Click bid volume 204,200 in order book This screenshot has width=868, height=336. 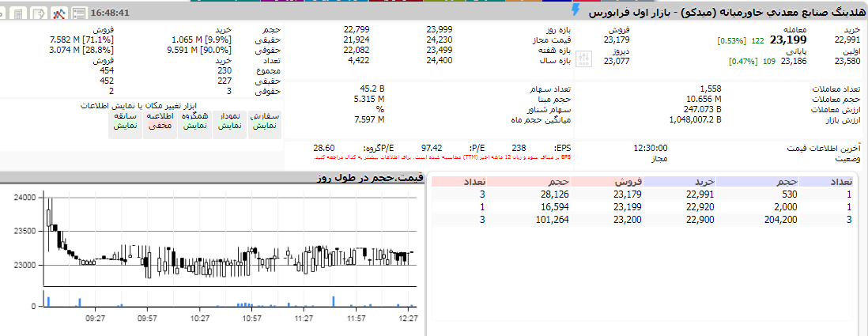[781, 219]
